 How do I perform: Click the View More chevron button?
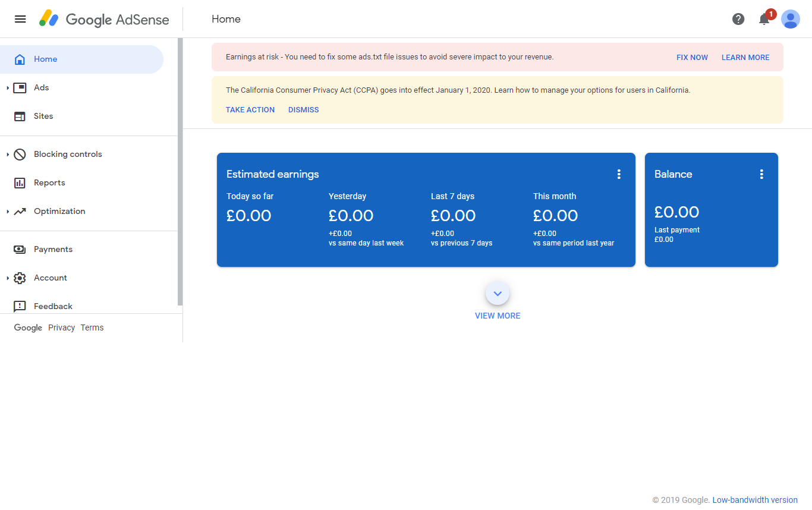point(498,293)
